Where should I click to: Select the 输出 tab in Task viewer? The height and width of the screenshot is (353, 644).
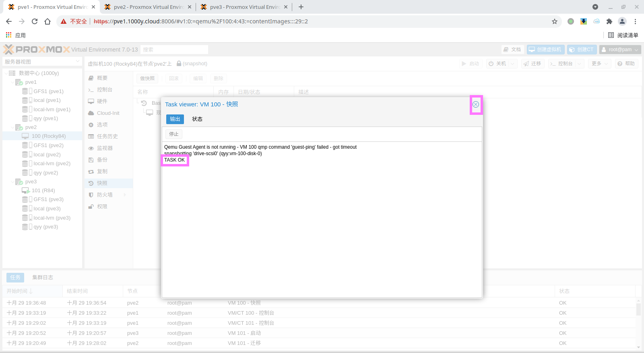tap(175, 119)
